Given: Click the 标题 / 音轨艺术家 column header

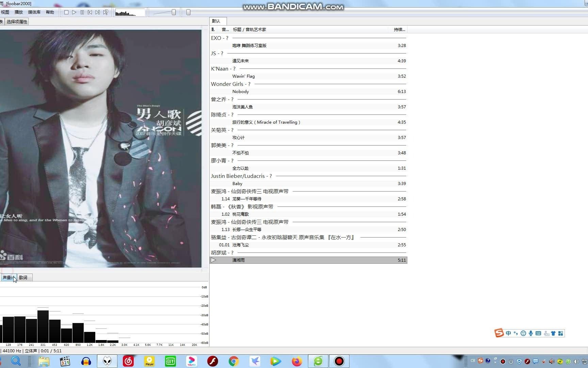Looking at the screenshot, I should pos(310,30).
